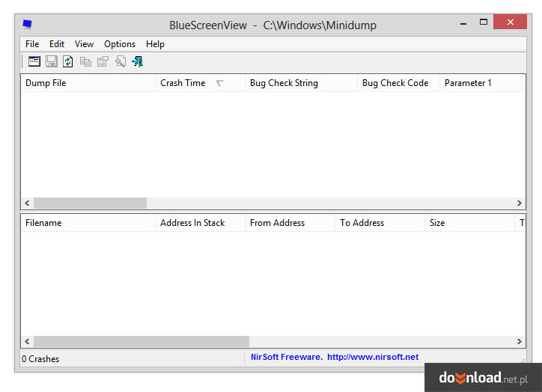Open the nirsoft.net link in status bar
Image resolution: width=542 pixels, height=392 pixels.
(373, 357)
